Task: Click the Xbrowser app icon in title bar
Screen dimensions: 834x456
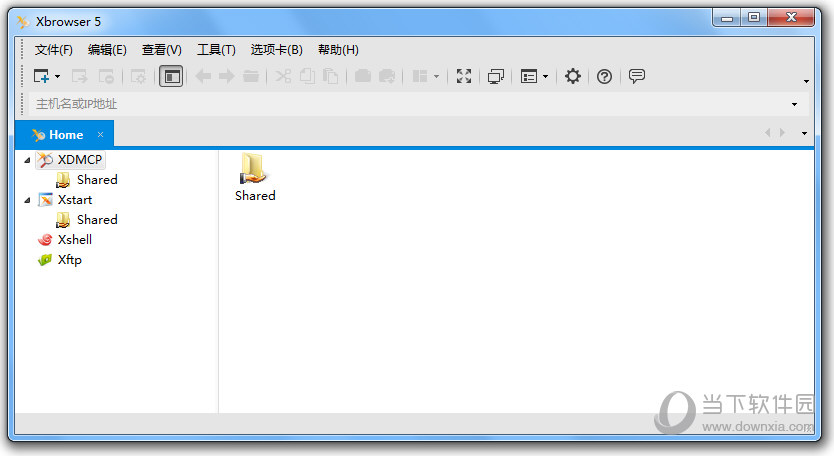Action: 23,22
